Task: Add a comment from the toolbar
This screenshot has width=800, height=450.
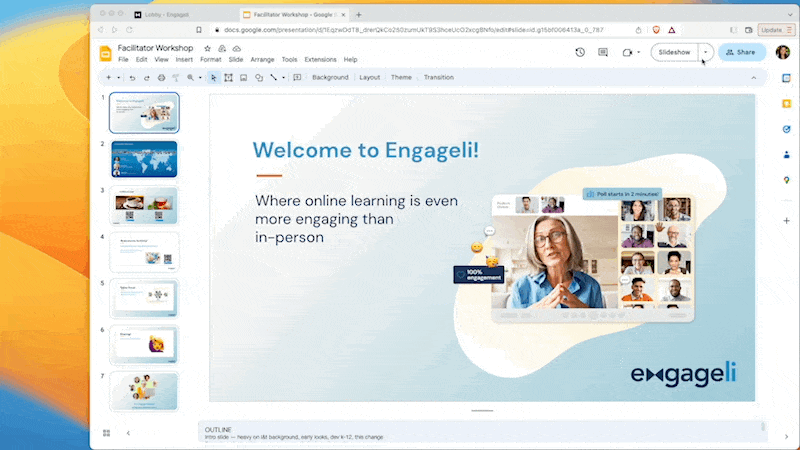Action: coord(297,78)
